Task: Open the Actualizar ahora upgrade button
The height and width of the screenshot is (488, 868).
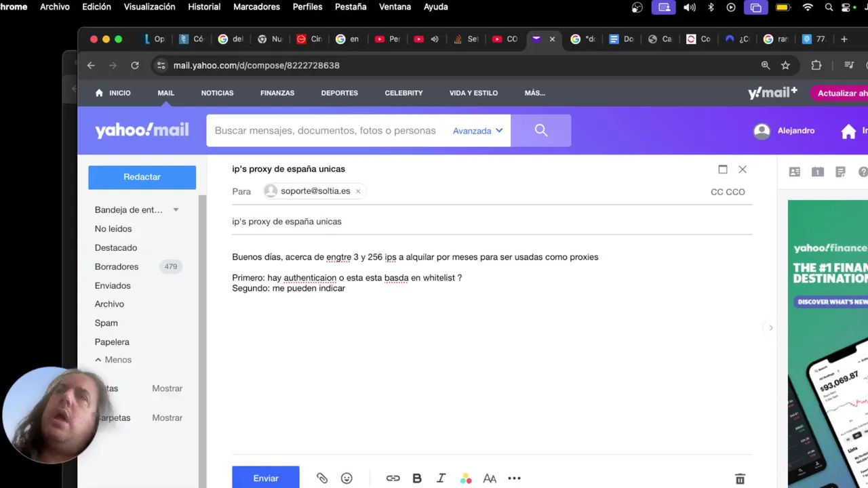Action: pos(841,94)
